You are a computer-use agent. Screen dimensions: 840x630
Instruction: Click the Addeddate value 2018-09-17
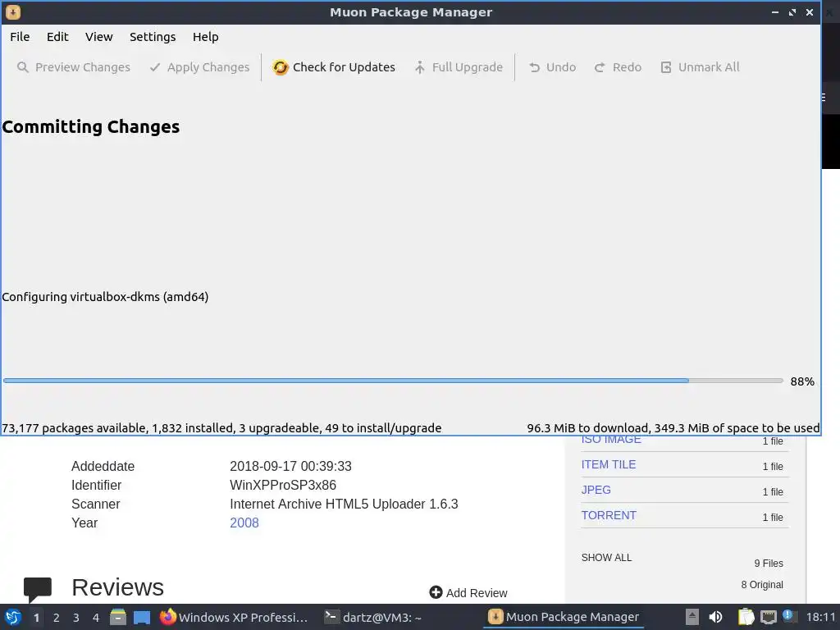[x=290, y=466]
